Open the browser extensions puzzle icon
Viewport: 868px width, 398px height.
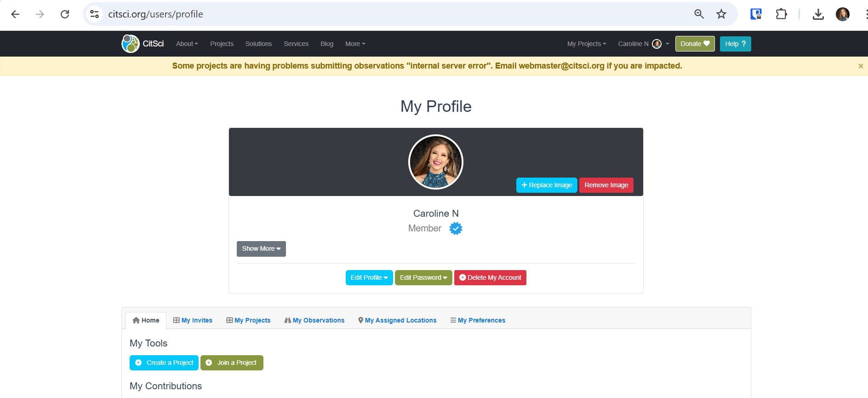tap(781, 14)
